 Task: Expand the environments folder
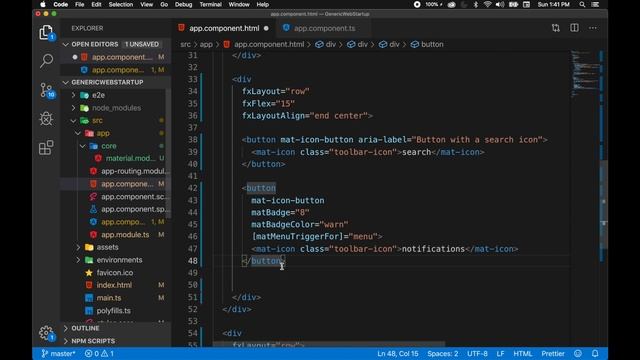[78, 260]
